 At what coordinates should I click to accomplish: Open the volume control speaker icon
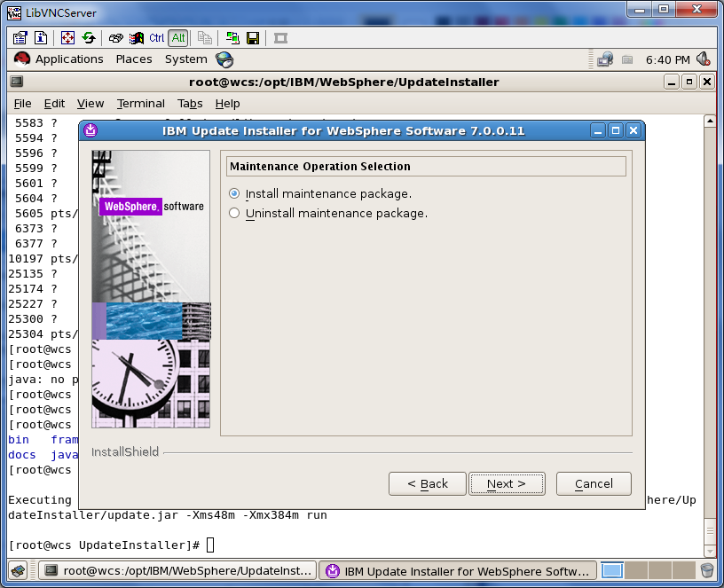(x=704, y=59)
